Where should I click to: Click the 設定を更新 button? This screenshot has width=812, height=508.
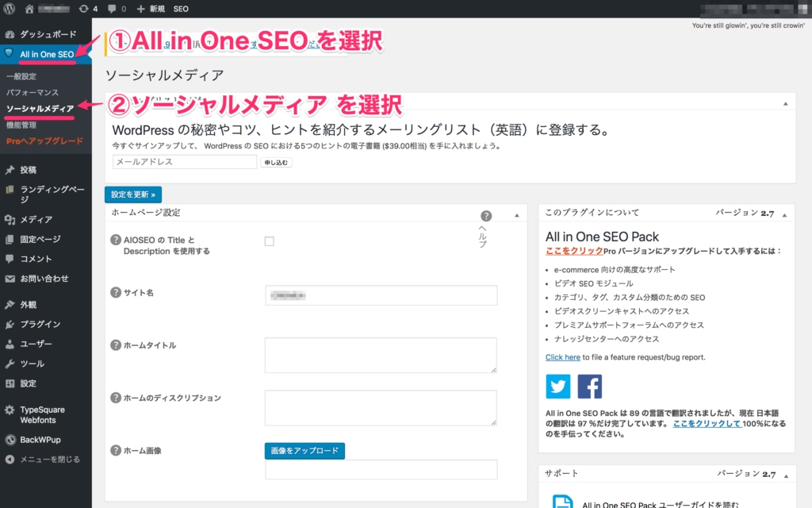[x=133, y=194]
